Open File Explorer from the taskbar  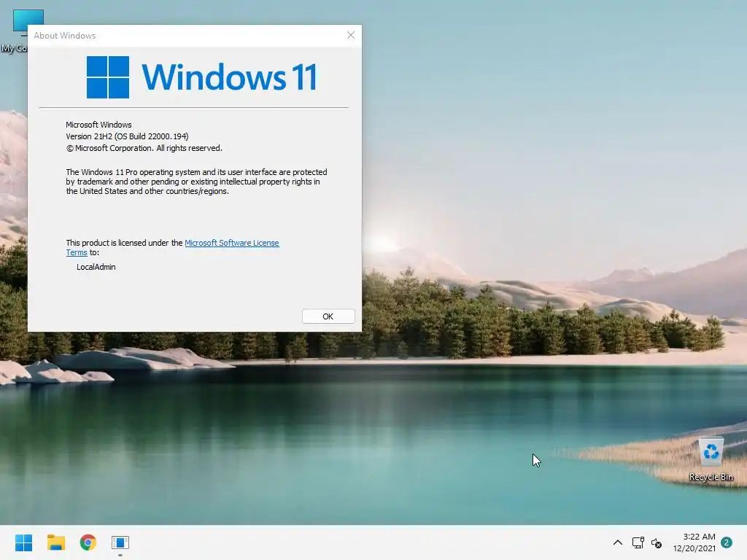tap(55, 542)
